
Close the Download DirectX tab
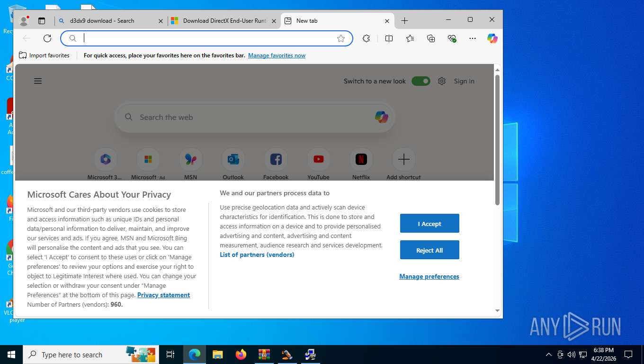click(x=274, y=21)
